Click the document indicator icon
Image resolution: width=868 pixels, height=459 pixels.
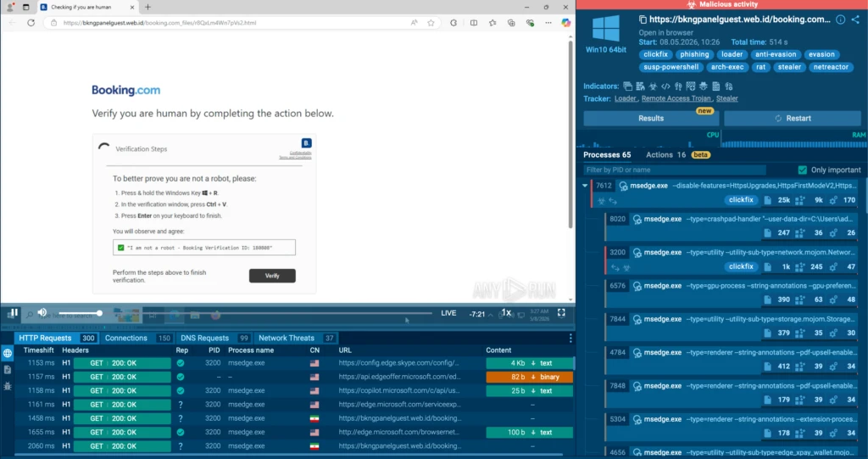pyautogui.click(x=715, y=87)
